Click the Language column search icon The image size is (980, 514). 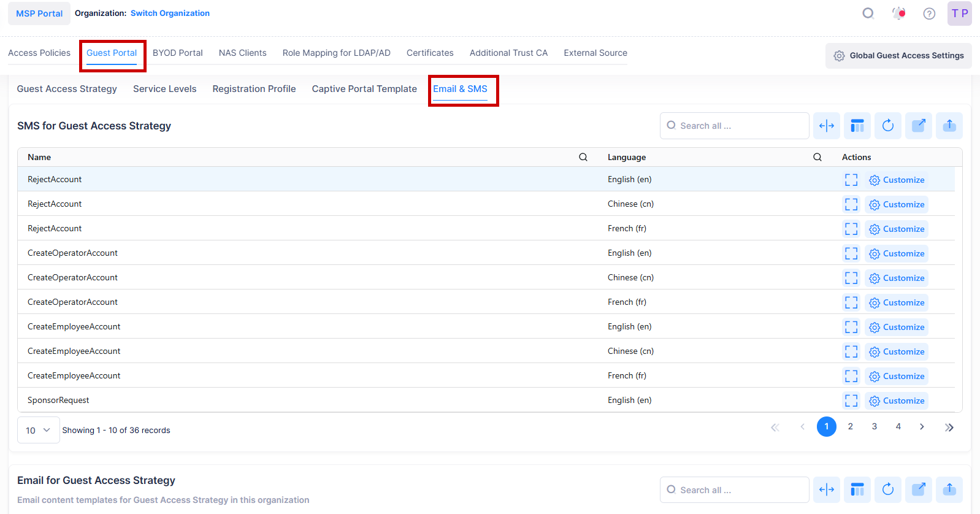tap(817, 157)
